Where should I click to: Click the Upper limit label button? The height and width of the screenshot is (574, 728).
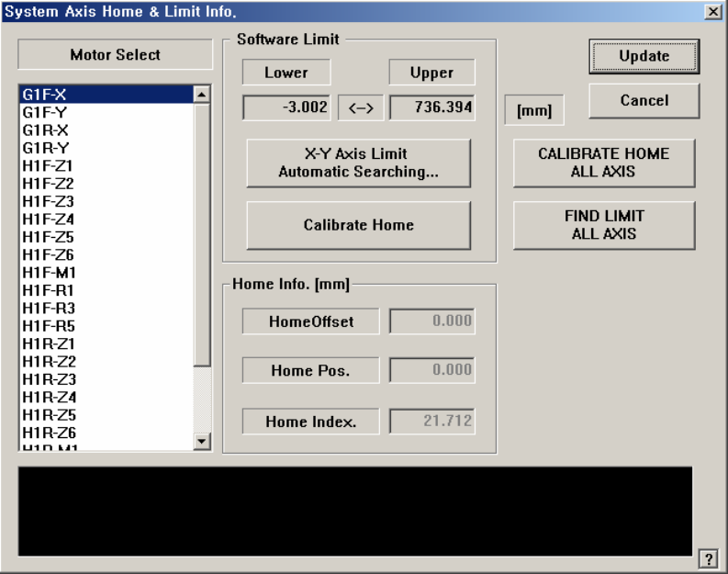431,72
